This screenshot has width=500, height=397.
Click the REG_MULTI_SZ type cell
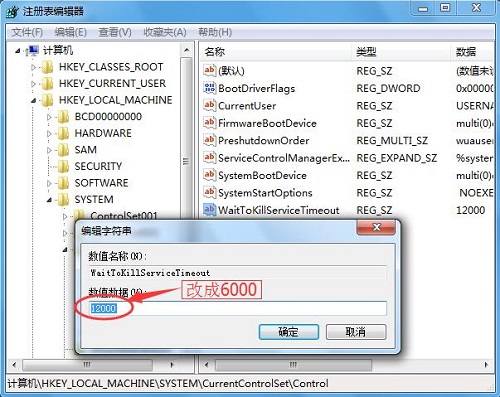tap(392, 141)
